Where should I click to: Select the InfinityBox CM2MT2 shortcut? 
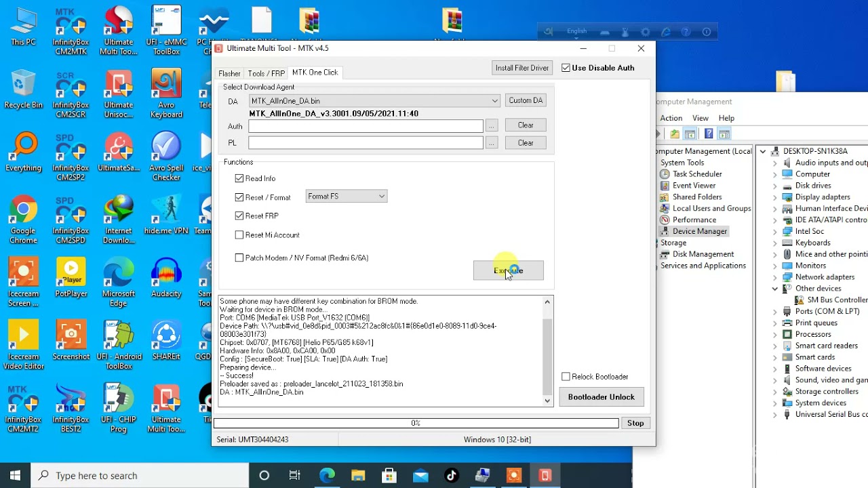[23, 409]
